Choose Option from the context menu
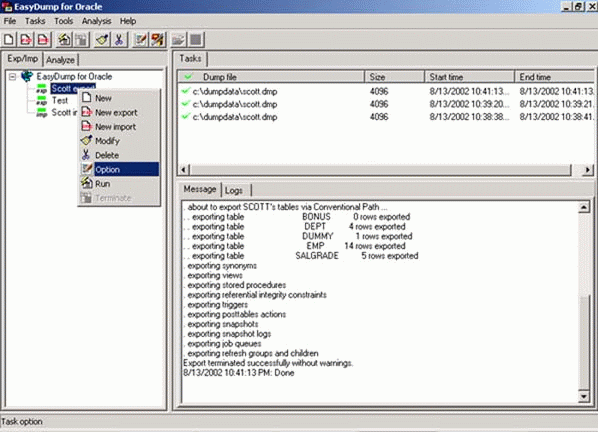This screenshot has width=598, height=432. [119, 169]
